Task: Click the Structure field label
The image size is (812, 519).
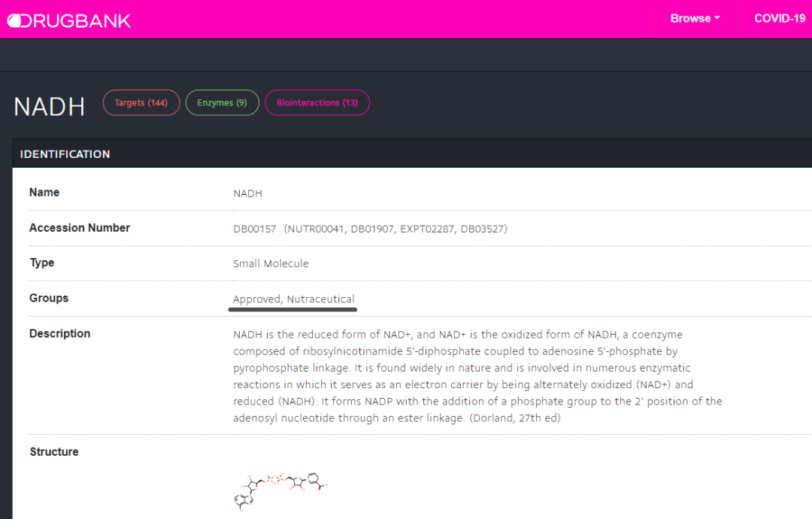Action: [54, 452]
